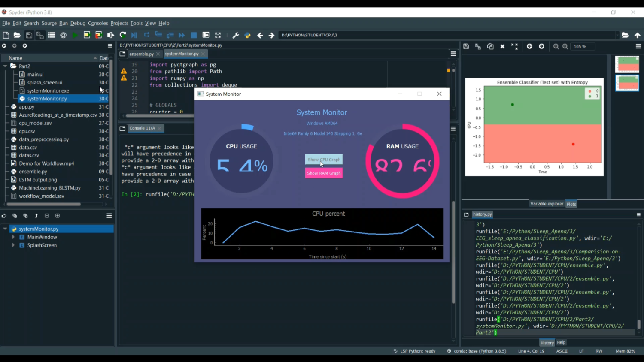Image resolution: width=644 pixels, height=362 pixels.
Task: Save the plot with floppy icon
Action: 466,46
